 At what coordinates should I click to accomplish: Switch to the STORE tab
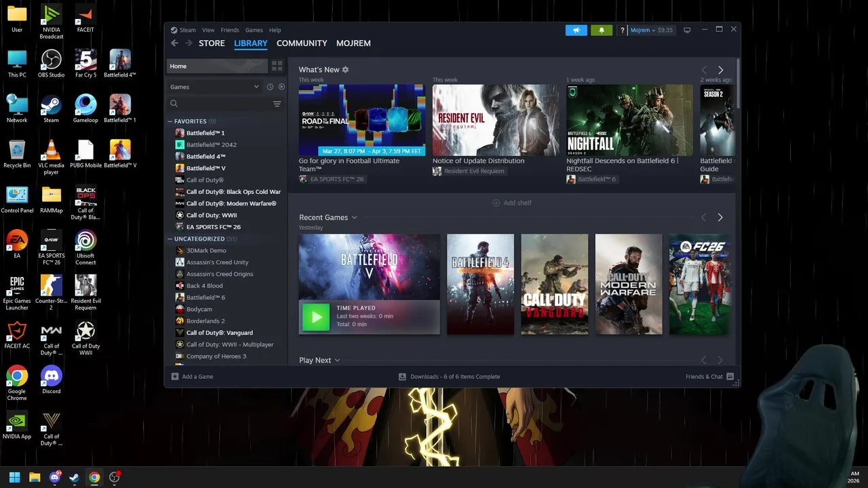coord(212,43)
